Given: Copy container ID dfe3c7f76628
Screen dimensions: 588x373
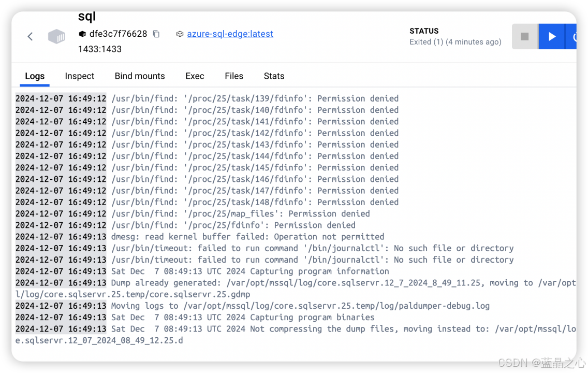Looking at the screenshot, I should coord(156,34).
